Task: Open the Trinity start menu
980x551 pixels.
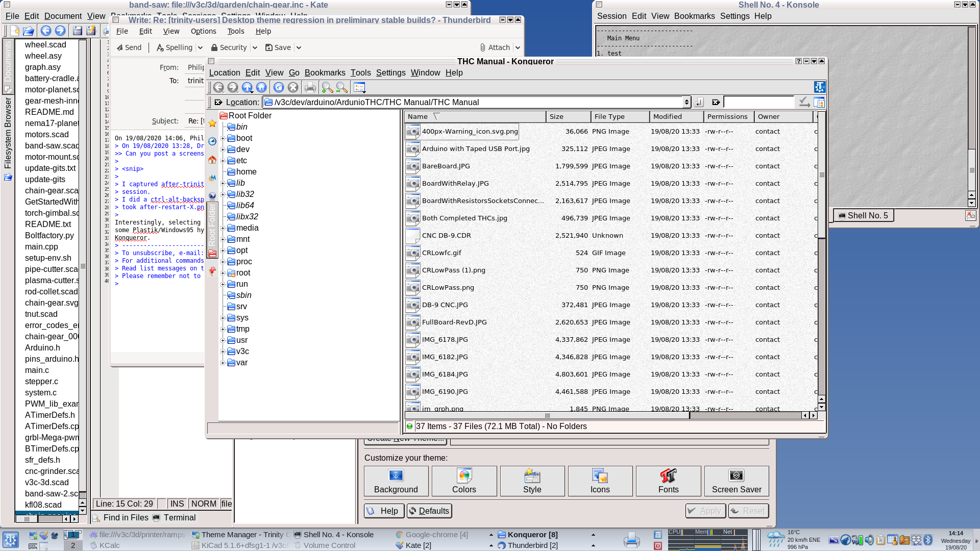Action: [11, 540]
